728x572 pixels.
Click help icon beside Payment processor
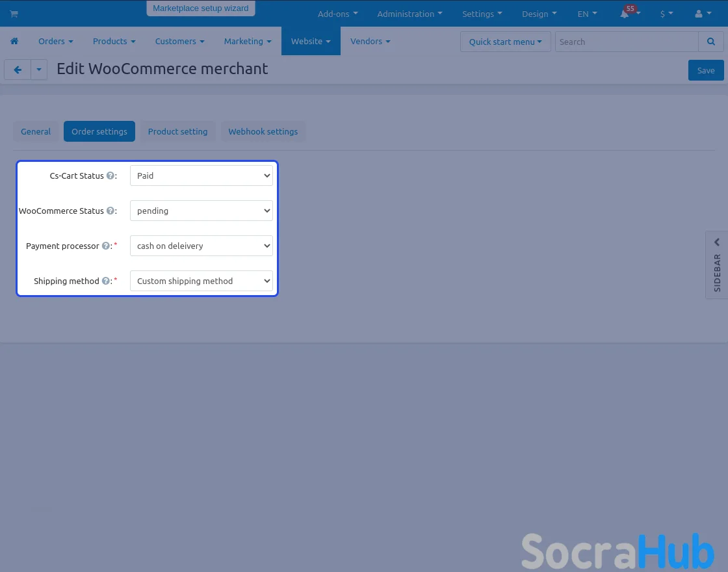click(106, 246)
